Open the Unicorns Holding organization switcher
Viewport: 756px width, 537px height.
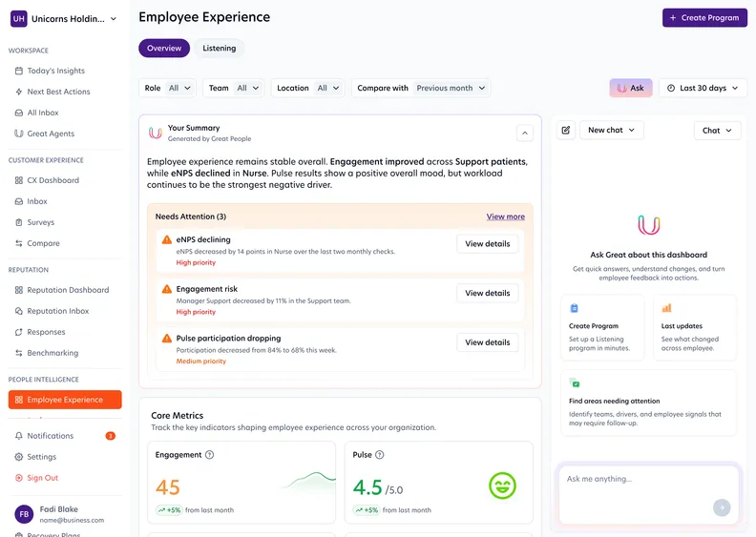64,19
